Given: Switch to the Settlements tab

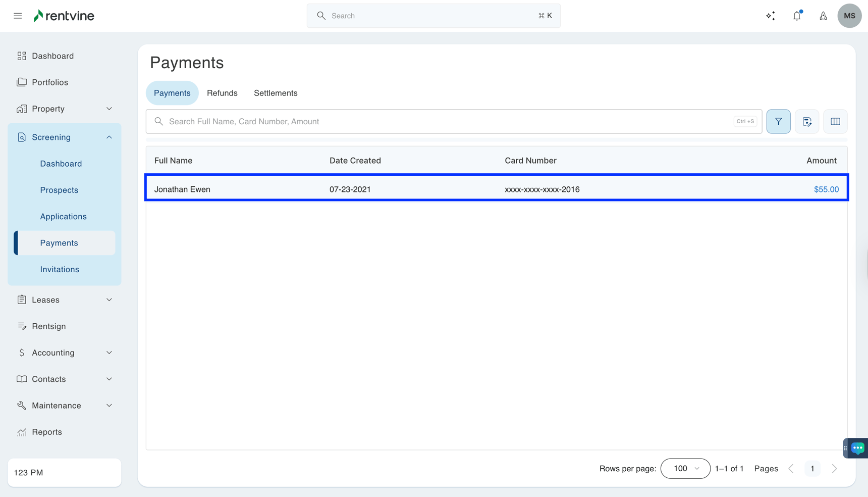Looking at the screenshot, I should click(276, 93).
